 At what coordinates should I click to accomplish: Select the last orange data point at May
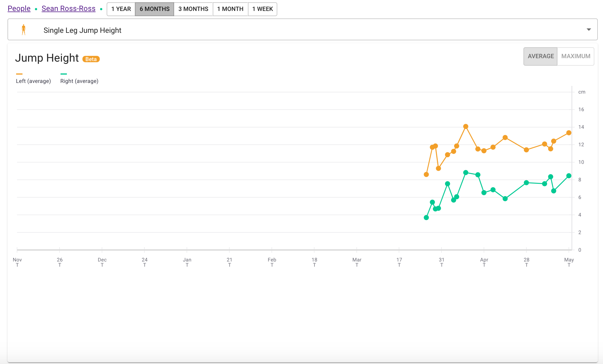click(x=569, y=133)
